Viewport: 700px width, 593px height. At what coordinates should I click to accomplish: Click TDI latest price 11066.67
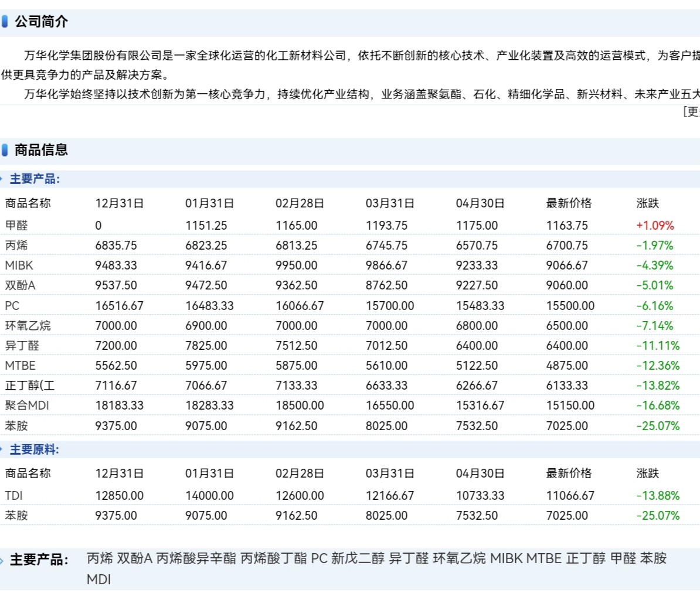(570, 496)
